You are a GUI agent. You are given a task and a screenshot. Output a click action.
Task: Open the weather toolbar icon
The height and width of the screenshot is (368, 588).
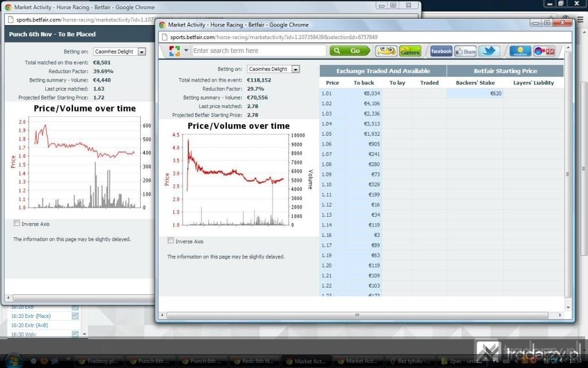click(520, 51)
